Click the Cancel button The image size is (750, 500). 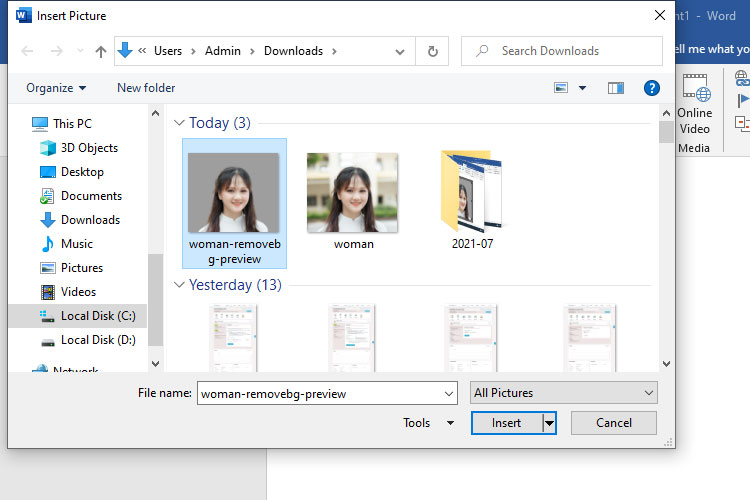pos(614,423)
